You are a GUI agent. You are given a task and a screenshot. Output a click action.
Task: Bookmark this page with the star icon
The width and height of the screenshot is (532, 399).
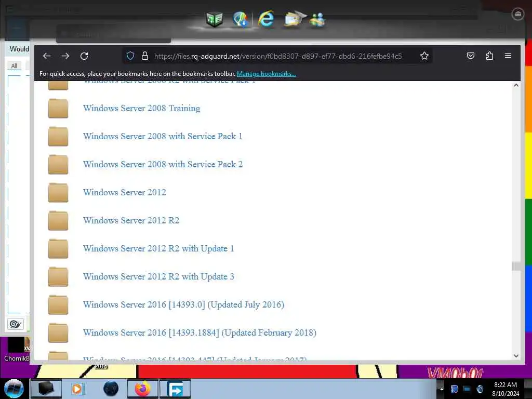pos(424,56)
